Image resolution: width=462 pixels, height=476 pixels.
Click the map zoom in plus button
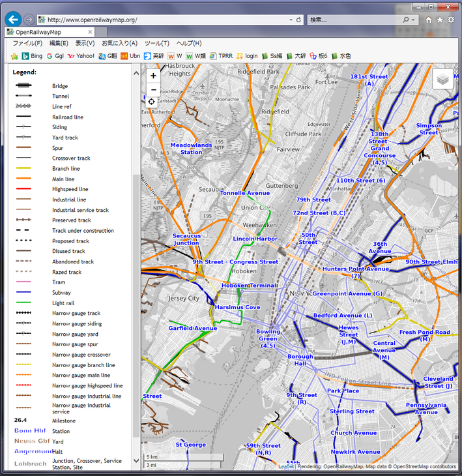point(154,76)
